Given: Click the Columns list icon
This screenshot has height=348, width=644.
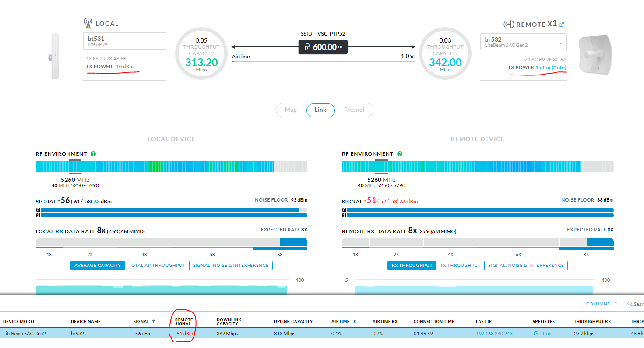Looking at the screenshot, I should [x=615, y=304].
